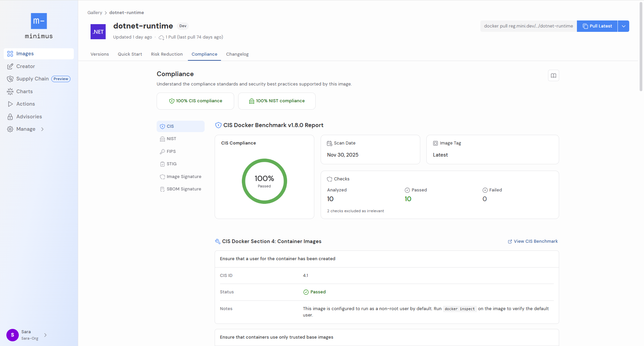
Task: Click the docker inspect code snippet
Action: coord(460,309)
